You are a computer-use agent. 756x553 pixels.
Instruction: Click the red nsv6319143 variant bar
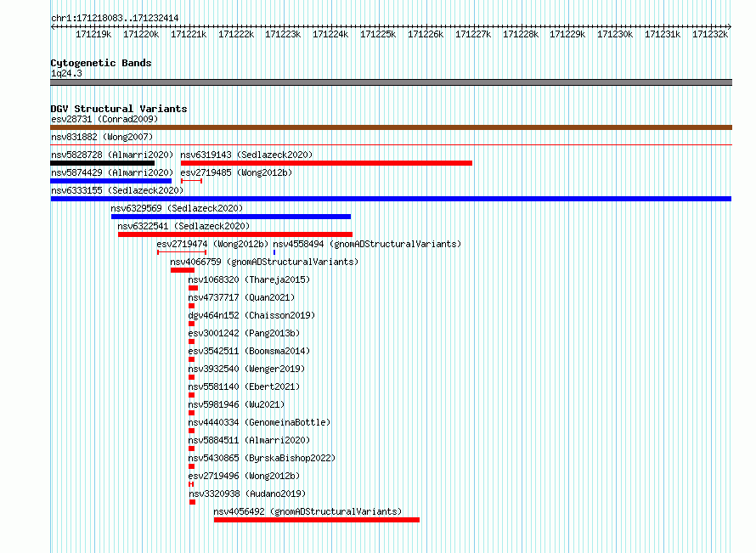[x=326, y=163]
